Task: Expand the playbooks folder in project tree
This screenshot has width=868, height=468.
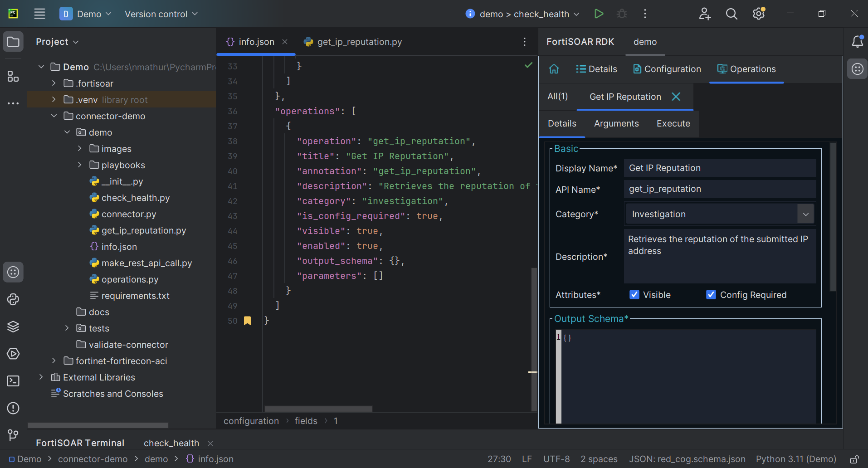Action: (x=80, y=165)
